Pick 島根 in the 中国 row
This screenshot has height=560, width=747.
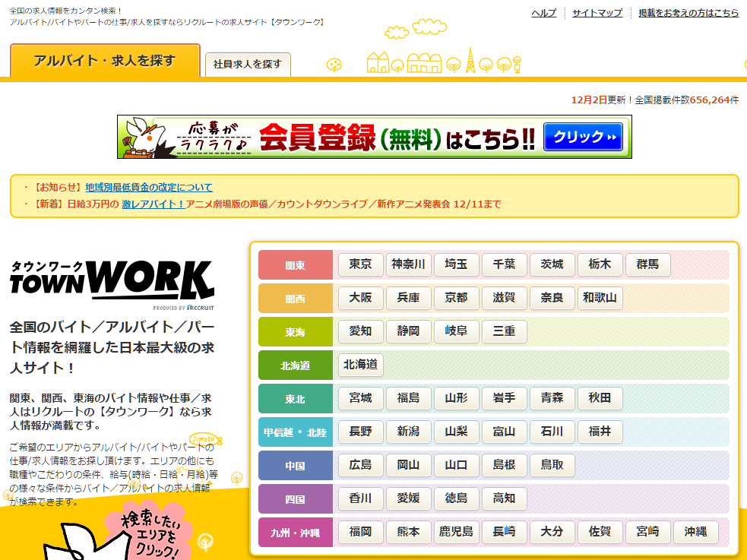[504, 465]
